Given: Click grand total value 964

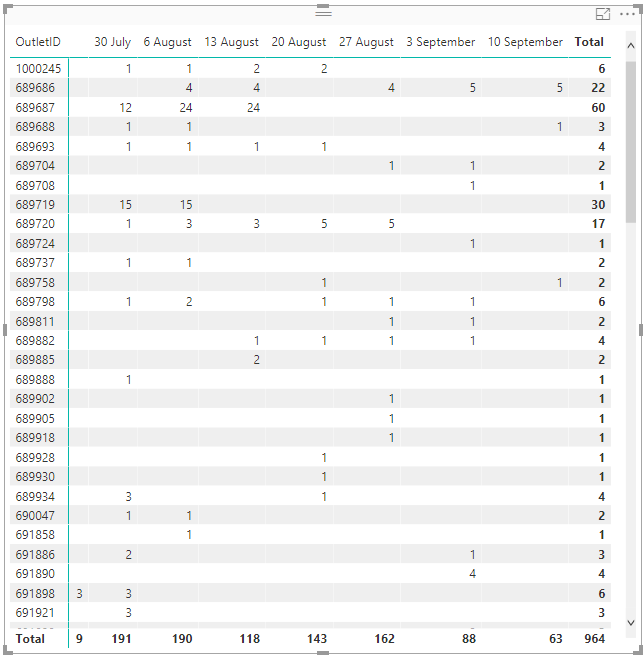Looking at the screenshot, I should click(x=595, y=639).
